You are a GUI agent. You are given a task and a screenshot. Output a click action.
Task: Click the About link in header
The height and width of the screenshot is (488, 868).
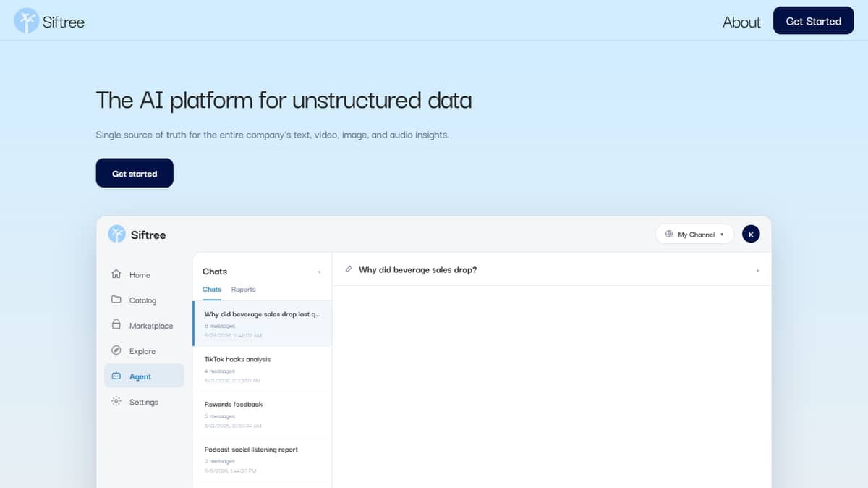pyautogui.click(x=741, y=22)
